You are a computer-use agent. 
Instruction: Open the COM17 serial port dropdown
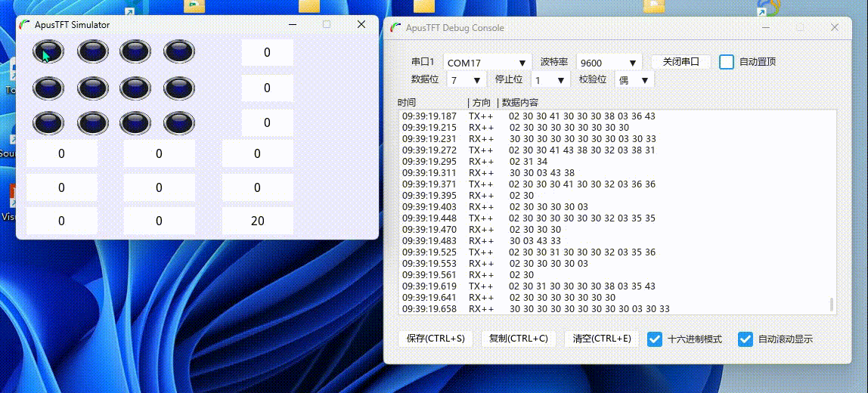click(x=487, y=63)
